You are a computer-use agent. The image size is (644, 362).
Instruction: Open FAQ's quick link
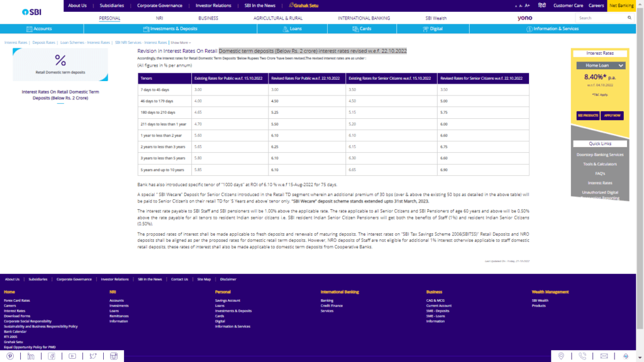coord(599,173)
